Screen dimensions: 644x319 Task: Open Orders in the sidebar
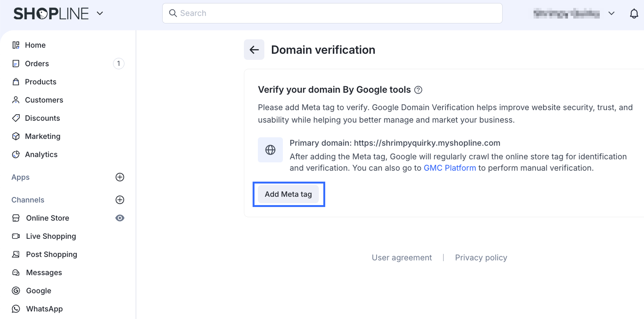37,64
